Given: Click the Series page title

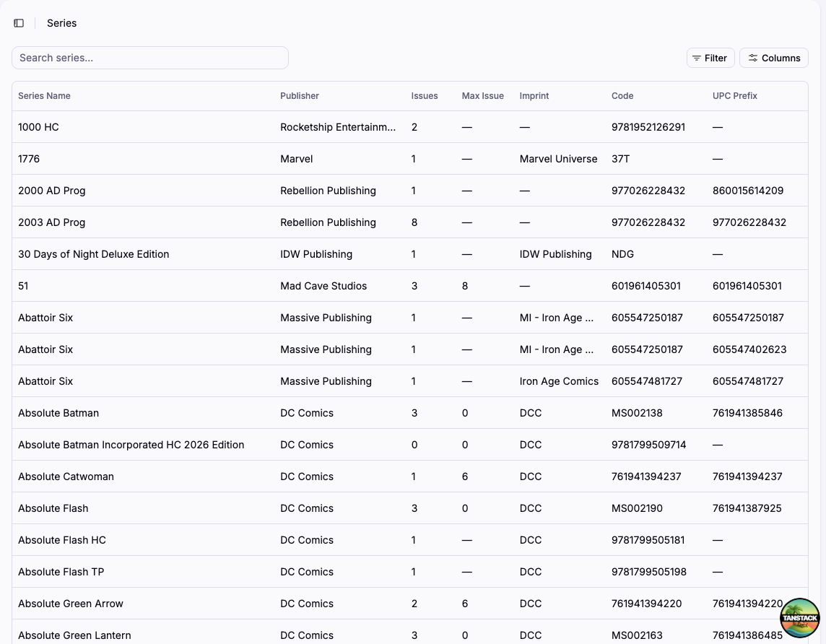Looking at the screenshot, I should [x=61, y=23].
